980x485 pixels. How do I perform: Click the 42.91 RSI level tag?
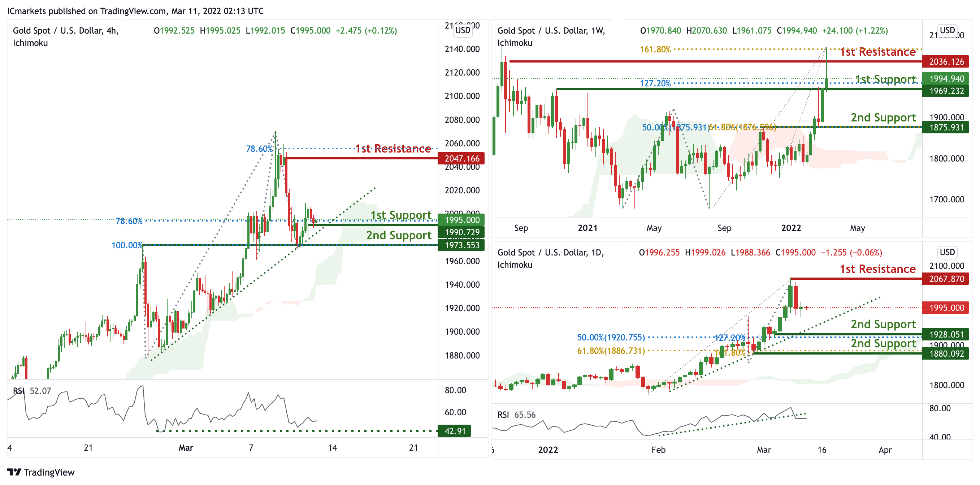point(455,431)
